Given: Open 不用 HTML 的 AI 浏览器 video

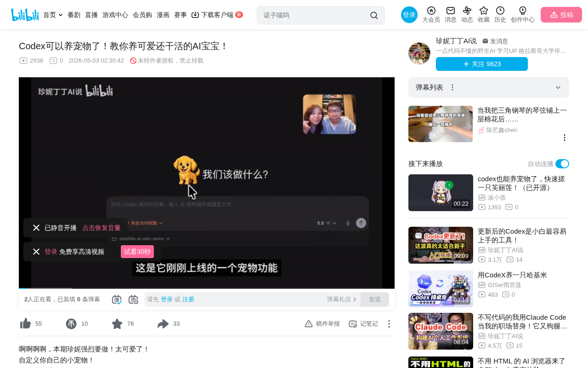Looking at the screenshot, I should coord(521,362).
